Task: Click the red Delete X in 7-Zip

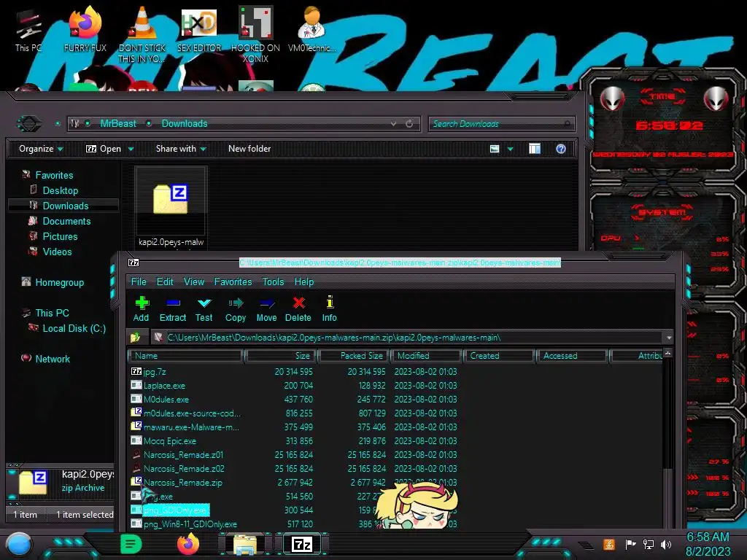Action: pyautogui.click(x=298, y=303)
